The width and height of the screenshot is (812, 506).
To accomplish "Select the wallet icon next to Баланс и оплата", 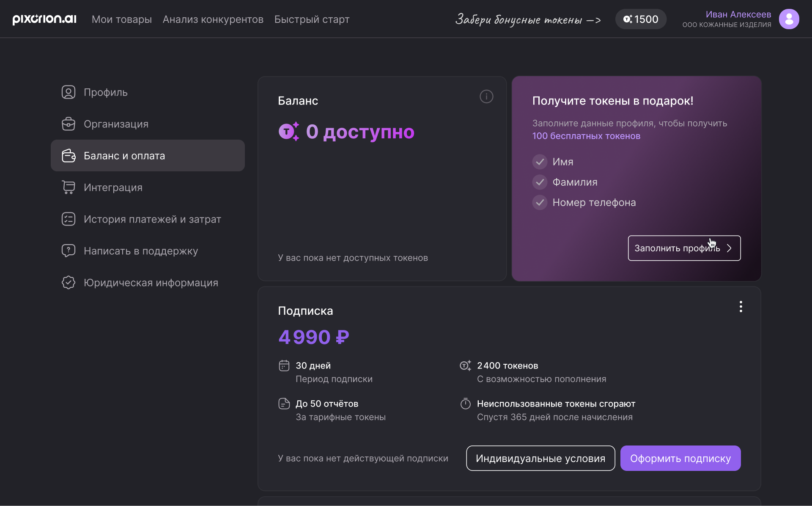I will pos(69,155).
